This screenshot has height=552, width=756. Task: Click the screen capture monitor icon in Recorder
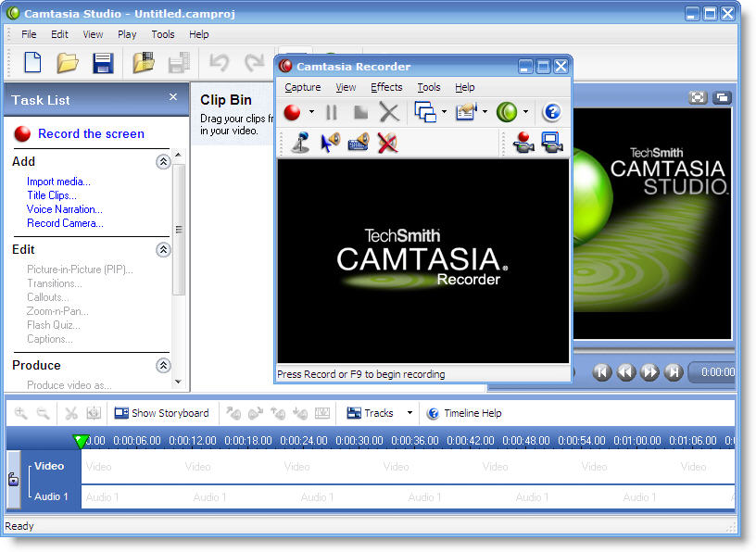[x=552, y=143]
